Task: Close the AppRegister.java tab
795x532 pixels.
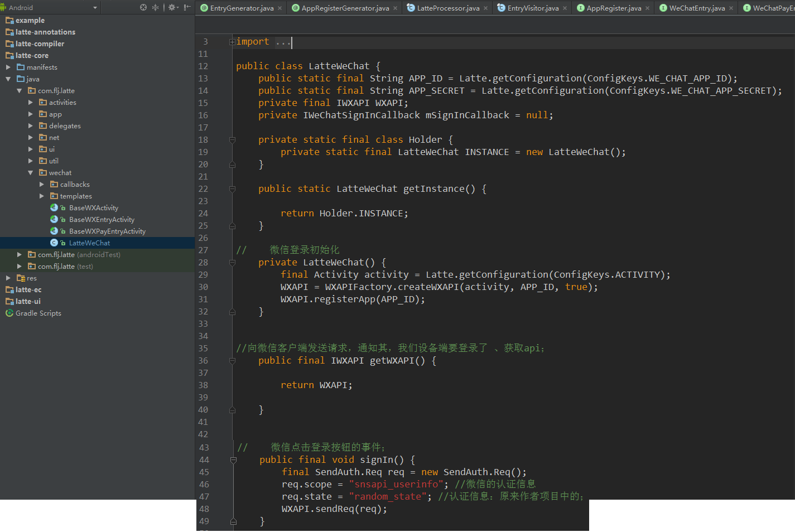Action: click(x=647, y=8)
